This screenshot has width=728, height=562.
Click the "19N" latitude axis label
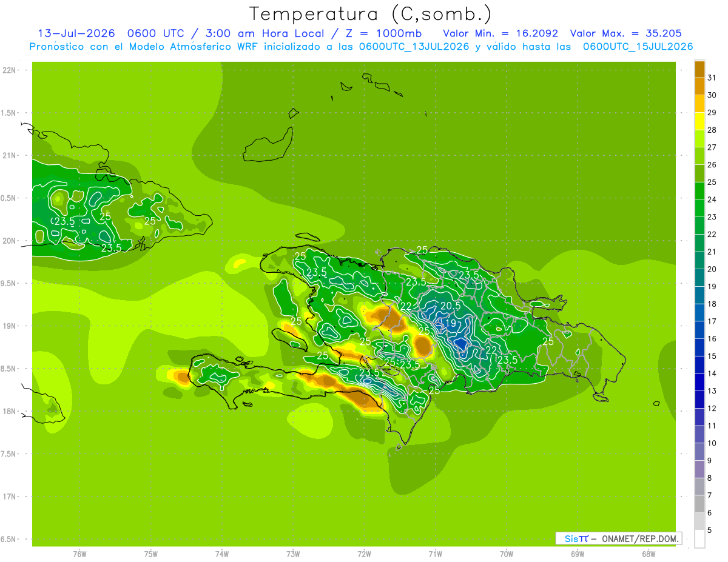pyautogui.click(x=10, y=326)
